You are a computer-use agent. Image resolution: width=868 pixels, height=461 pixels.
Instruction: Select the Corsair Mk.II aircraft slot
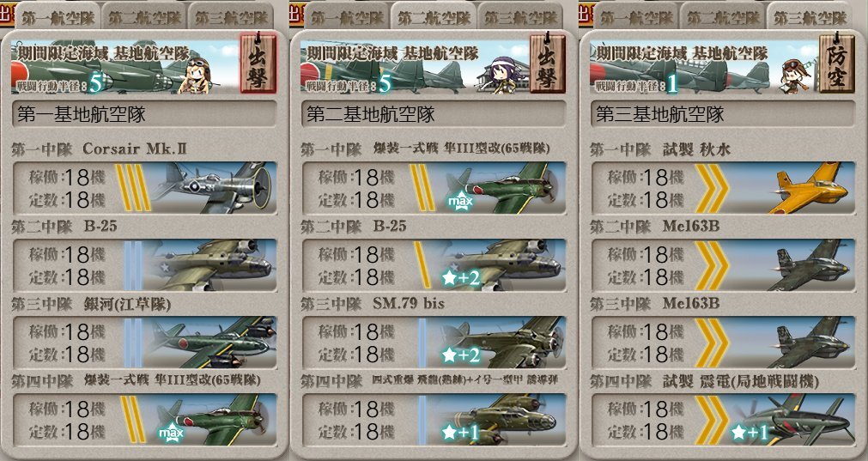click(144, 188)
